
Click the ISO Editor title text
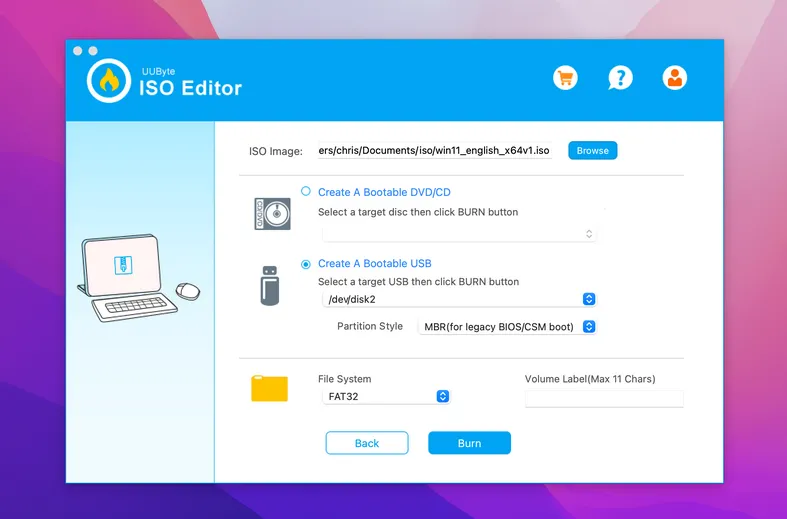tap(190, 88)
